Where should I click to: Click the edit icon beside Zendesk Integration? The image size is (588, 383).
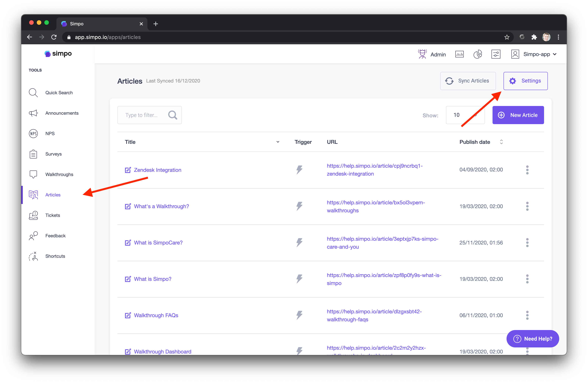128,170
